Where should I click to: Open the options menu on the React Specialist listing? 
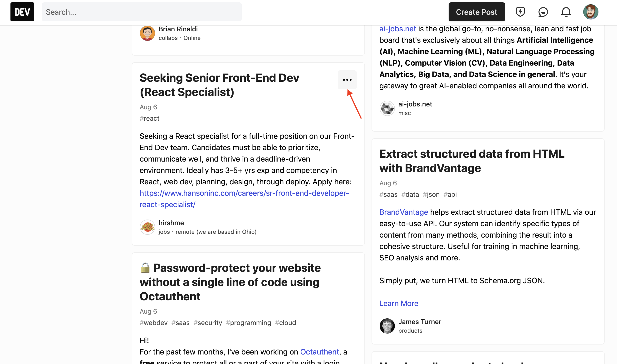click(347, 80)
